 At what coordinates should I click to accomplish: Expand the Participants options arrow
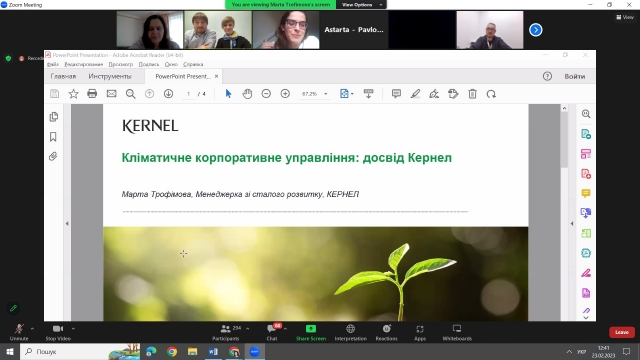point(248,329)
